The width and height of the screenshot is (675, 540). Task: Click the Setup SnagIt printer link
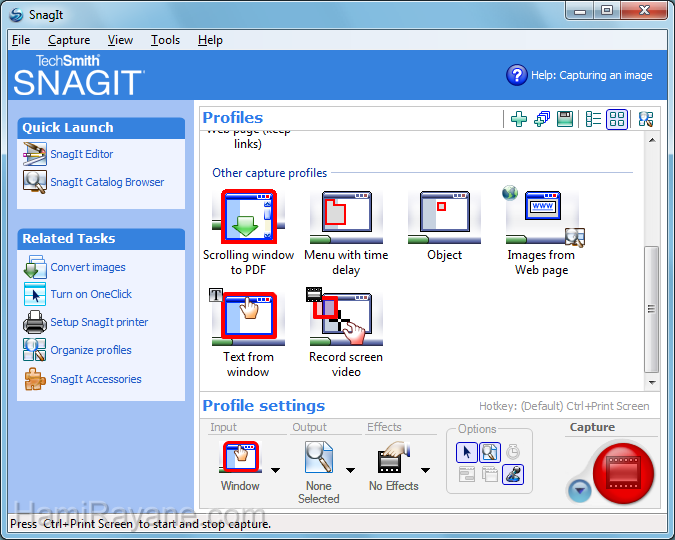pos(99,322)
